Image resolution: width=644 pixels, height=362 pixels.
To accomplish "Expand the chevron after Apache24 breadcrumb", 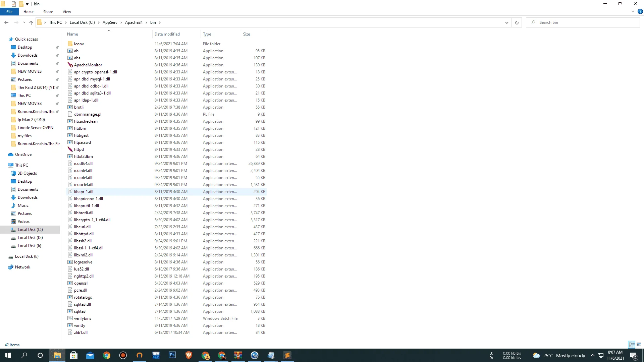I will pos(146,22).
